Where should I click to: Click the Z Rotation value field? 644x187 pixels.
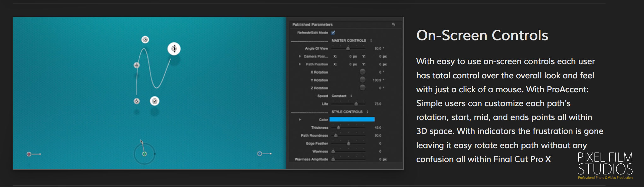[382, 88]
